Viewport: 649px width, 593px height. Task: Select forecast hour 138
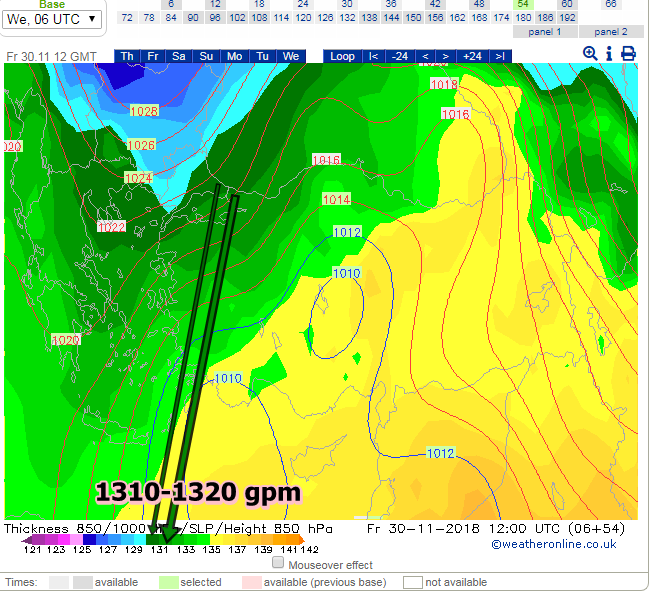pos(369,18)
